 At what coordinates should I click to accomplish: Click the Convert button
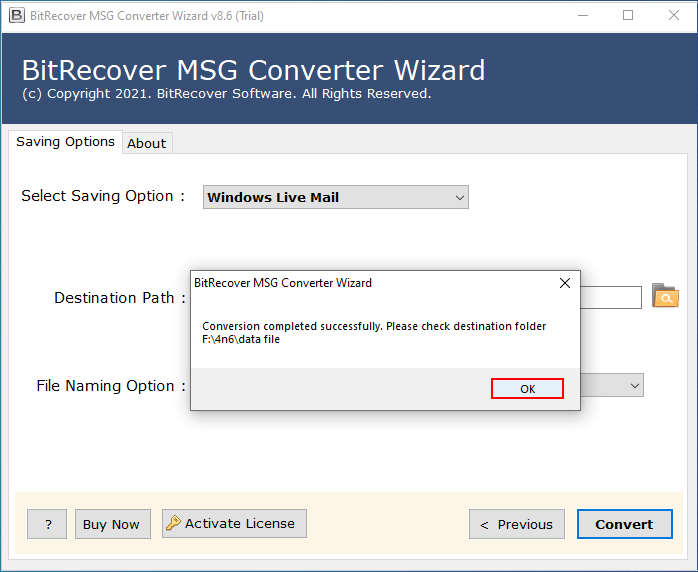pyautogui.click(x=625, y=524)
